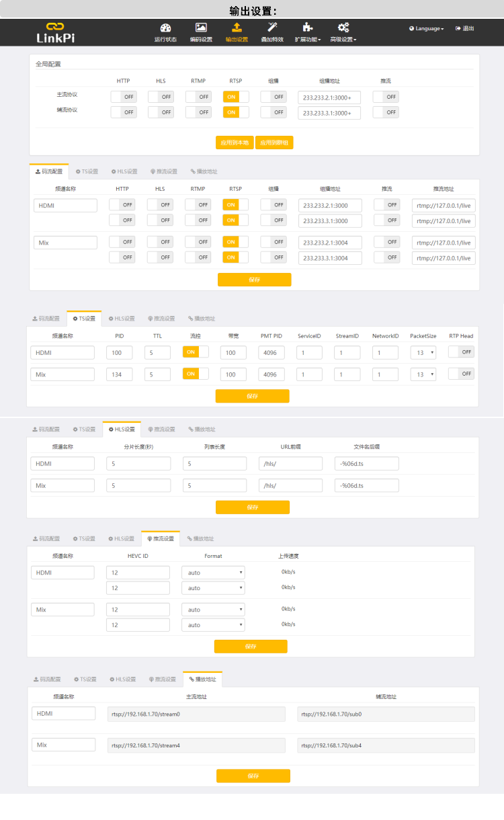The height and width of the screenshot is (820, 504).
Task: Toggle RTSP switch in 233.233.2.1:3004 row
Action: pyautogui.click(x=235, y=242)
